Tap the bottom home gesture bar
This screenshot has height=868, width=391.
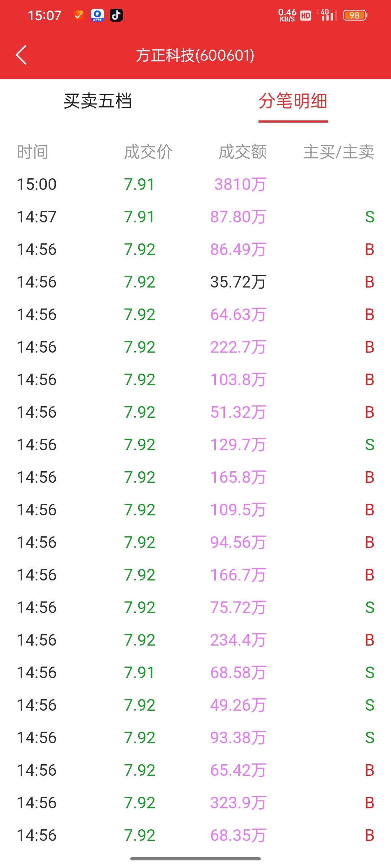click(195, 859)
